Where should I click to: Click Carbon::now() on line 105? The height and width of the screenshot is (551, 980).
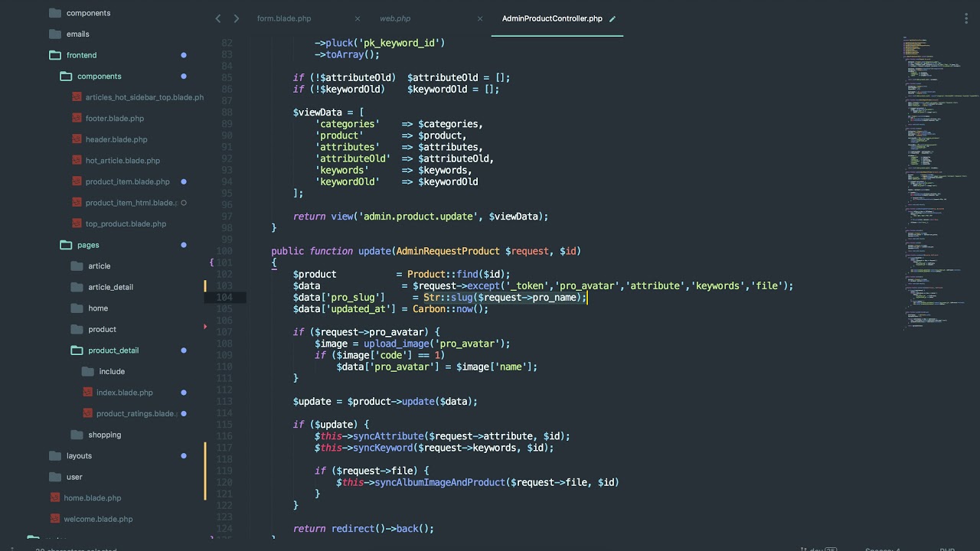click(448, 309)
